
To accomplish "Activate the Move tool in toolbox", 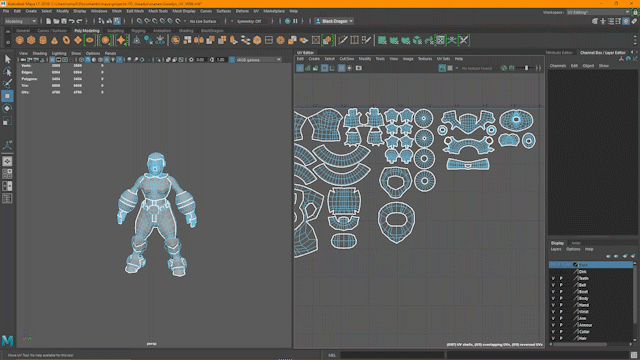I will (x=7, y=96).
